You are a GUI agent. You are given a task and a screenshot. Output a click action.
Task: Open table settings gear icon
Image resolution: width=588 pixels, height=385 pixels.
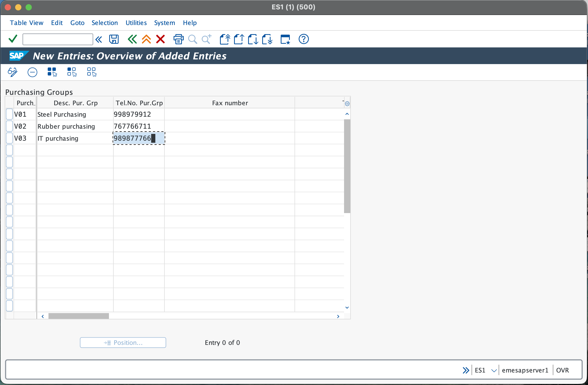point(347,104)
